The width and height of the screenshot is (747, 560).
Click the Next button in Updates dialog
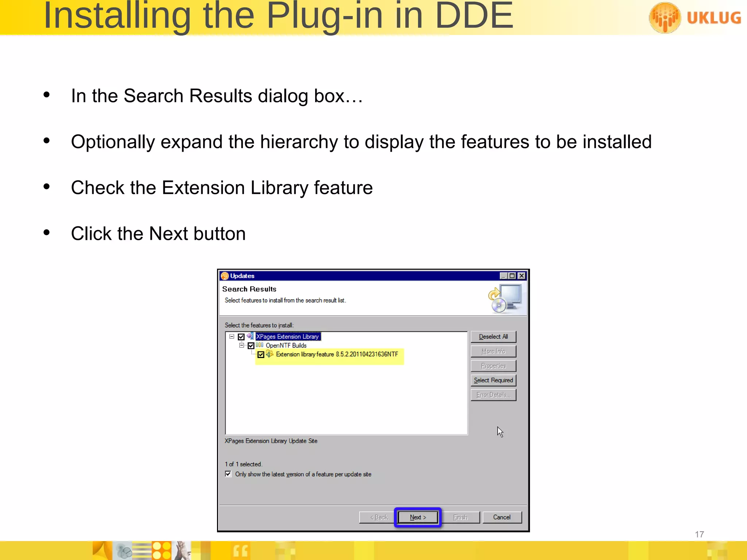coord(418,517)
